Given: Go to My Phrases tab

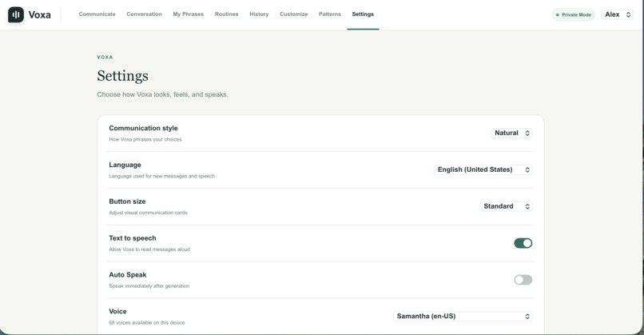Looking at the screenshot, I should coord(188,14).
